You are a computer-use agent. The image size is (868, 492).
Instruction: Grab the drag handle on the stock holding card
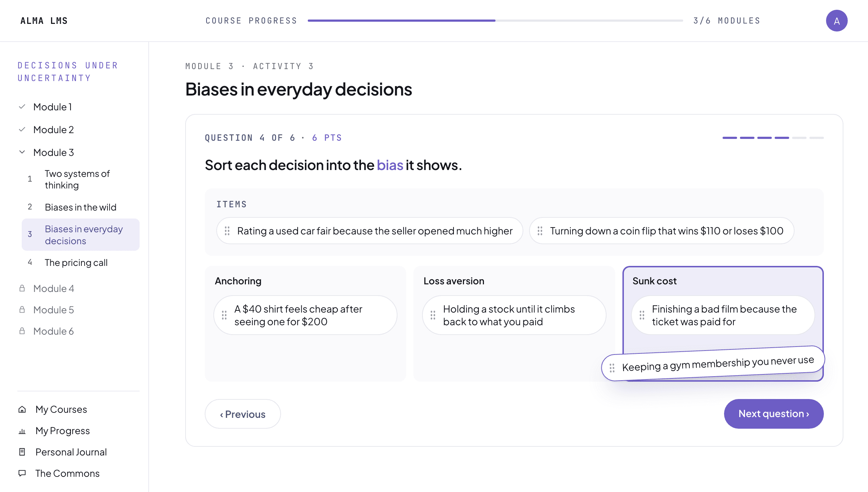(433, 315)
